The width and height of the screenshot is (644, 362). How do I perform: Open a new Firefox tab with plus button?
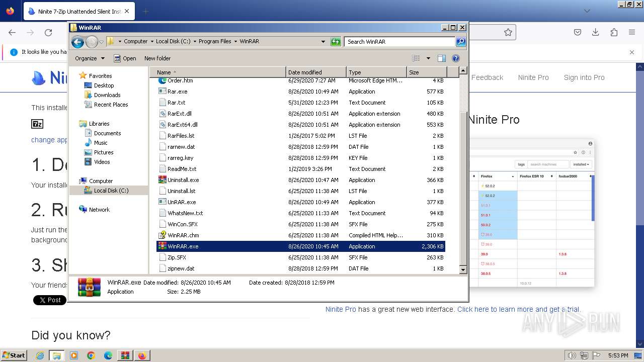point(145,11)
